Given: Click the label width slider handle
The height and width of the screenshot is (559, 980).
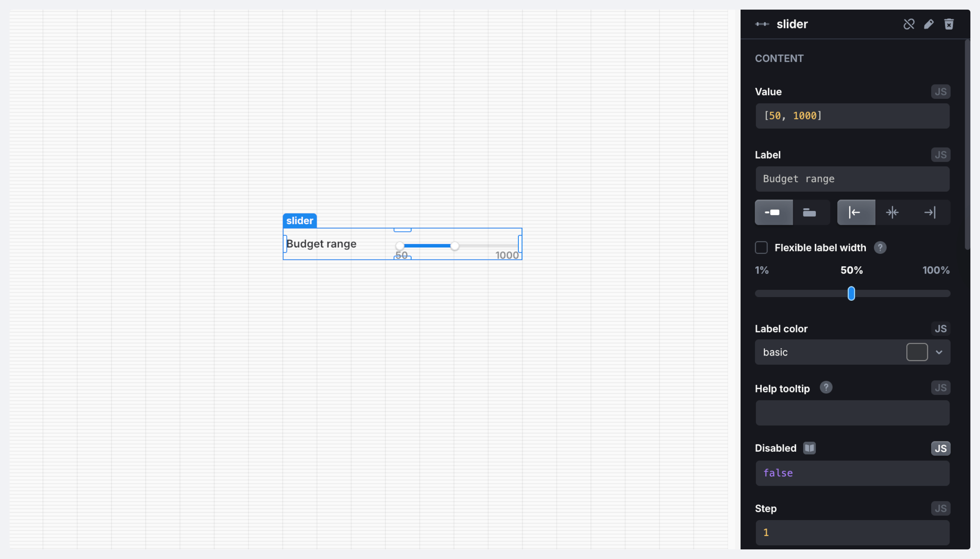Looking at the screenshot, I should point(851,294).
